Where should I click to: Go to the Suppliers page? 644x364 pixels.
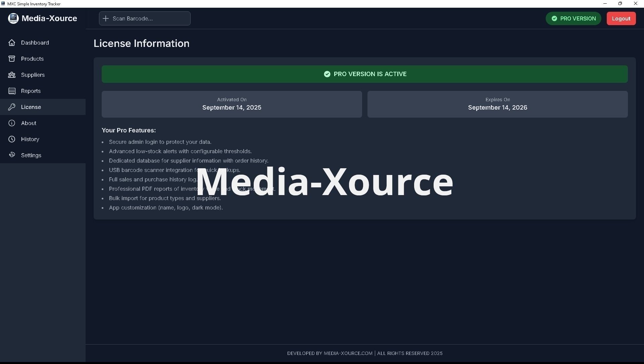[33, 75]
